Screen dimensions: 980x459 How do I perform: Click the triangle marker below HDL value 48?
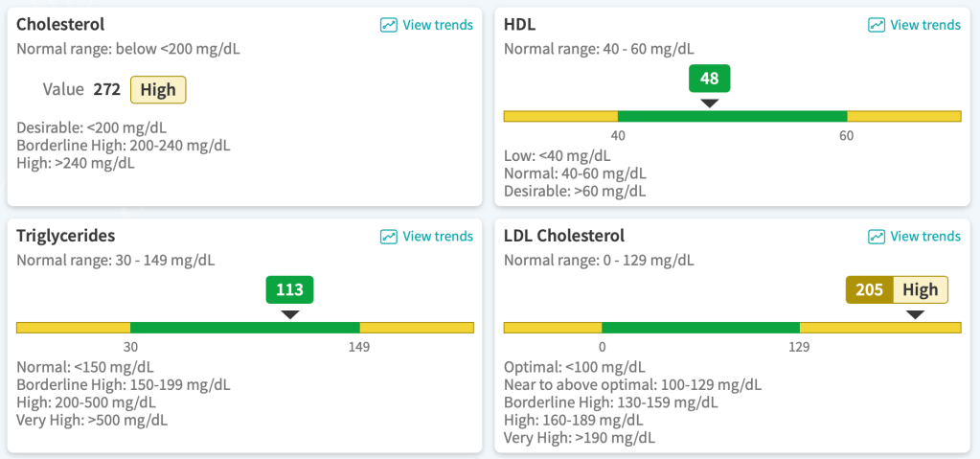coord(709,103)
